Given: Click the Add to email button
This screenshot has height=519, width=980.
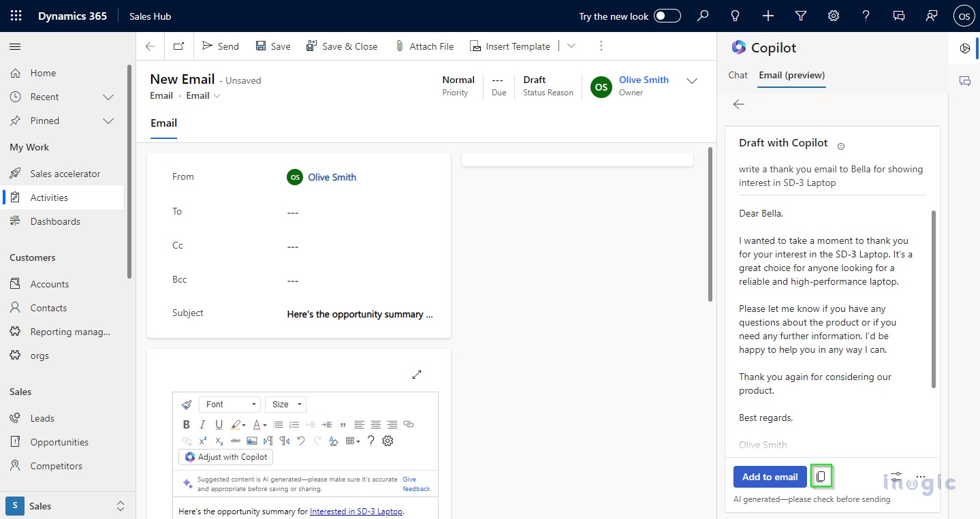Looking at the screenshot, I should coord(770,477).
